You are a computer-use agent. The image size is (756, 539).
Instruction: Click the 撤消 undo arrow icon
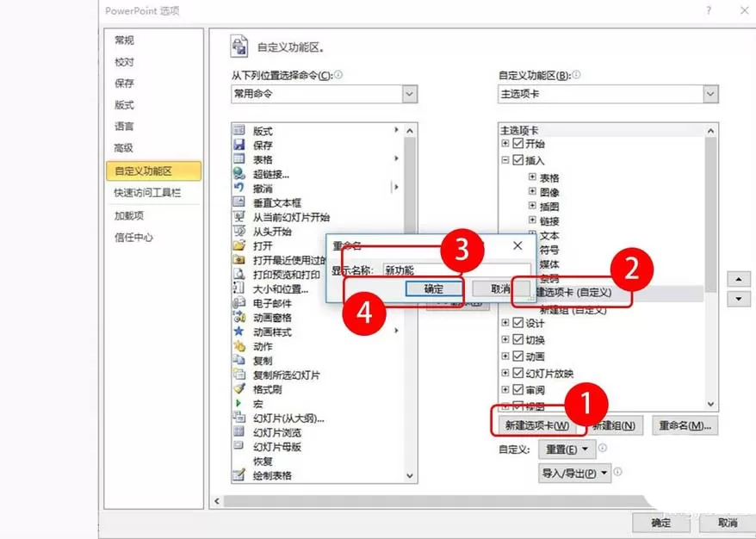pyautogui.click(x=239, y=188)
